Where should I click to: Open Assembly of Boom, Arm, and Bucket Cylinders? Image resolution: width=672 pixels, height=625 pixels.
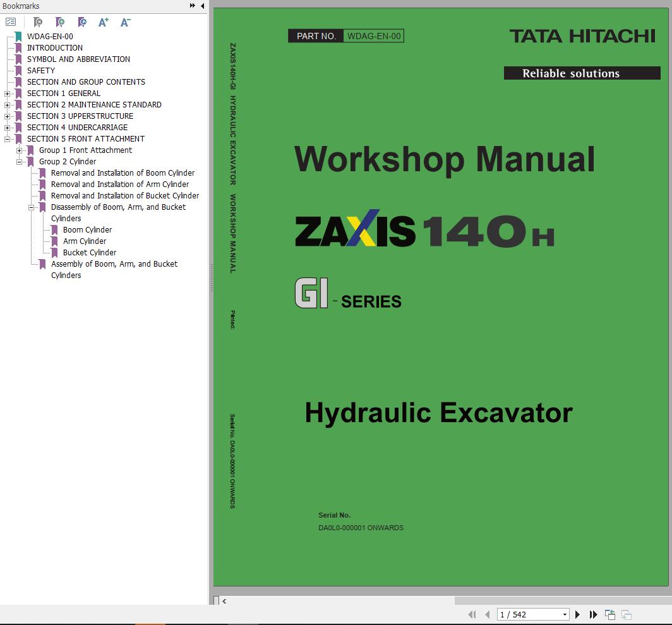[114, 269]
